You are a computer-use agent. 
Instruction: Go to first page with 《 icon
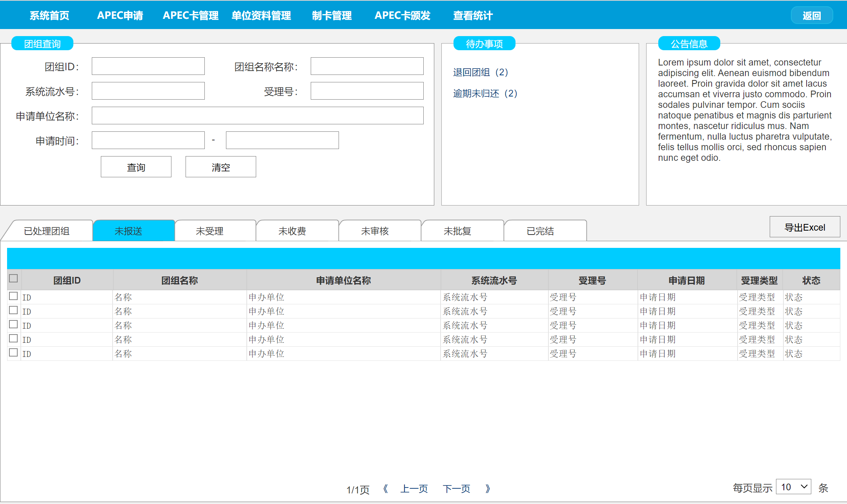[385, 489]
